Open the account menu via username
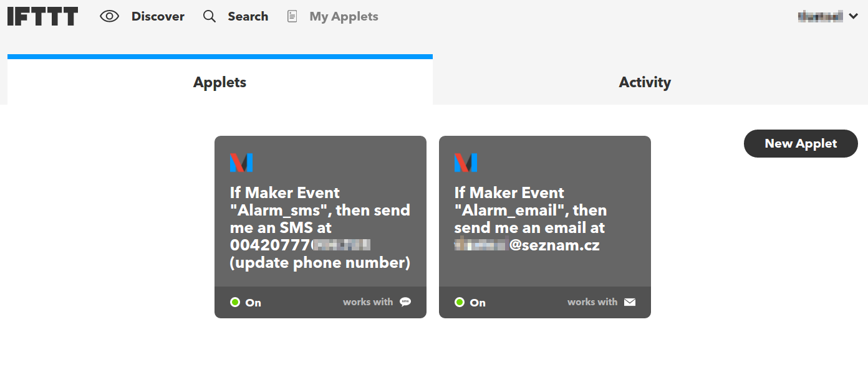 [821, 17]
